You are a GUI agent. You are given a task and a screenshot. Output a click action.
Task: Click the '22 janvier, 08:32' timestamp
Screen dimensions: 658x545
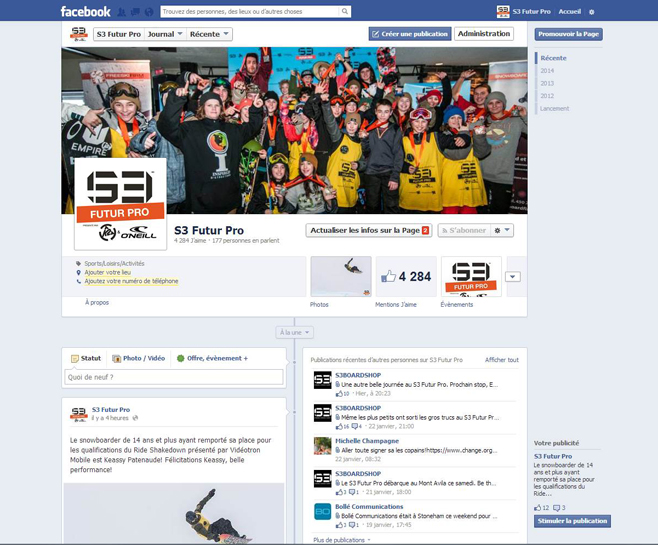[x=358, y=459]
